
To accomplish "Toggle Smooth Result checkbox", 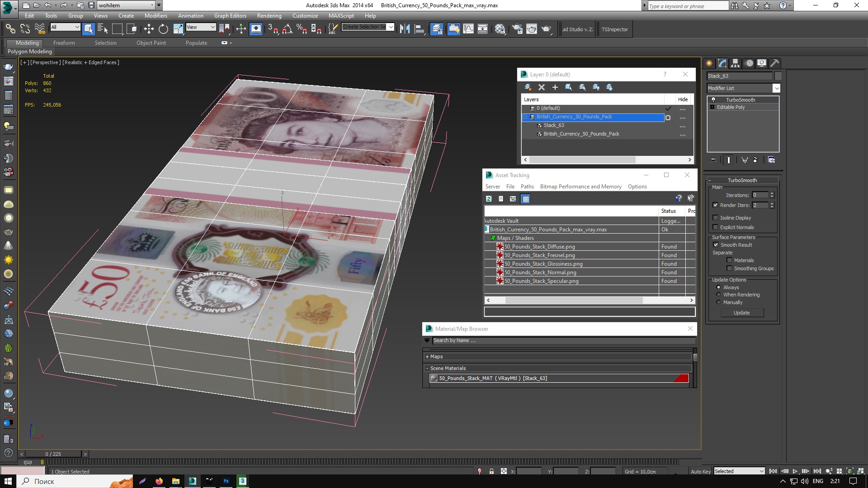I will (x=716, y=245).
